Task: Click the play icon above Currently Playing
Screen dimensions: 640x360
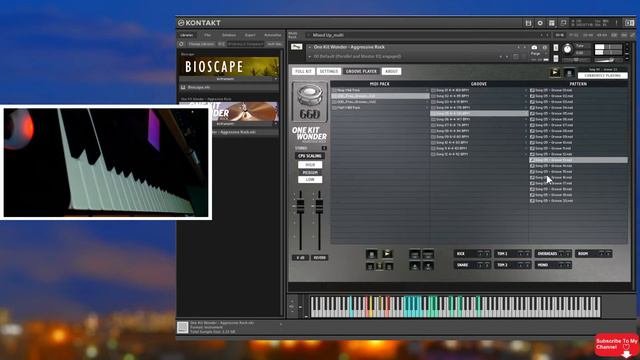Action: (x=555, y=73)
